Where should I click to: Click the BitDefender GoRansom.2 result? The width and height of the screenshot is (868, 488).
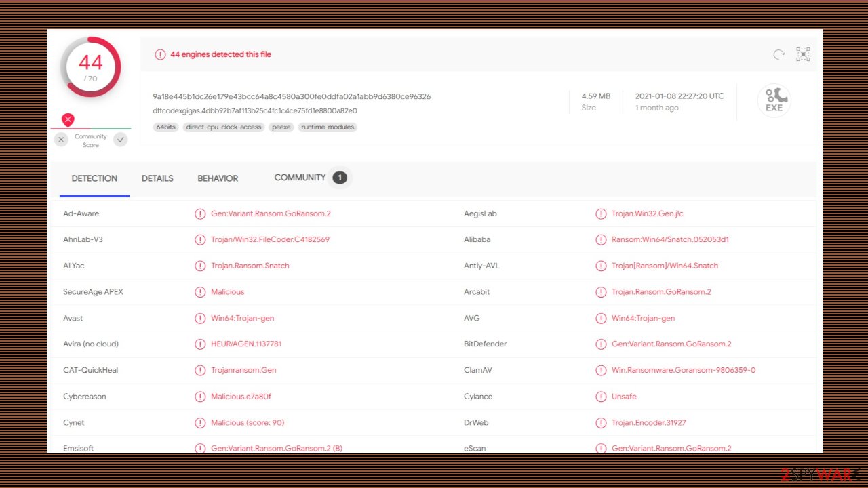pyautogui.click(x=671, y=344)
